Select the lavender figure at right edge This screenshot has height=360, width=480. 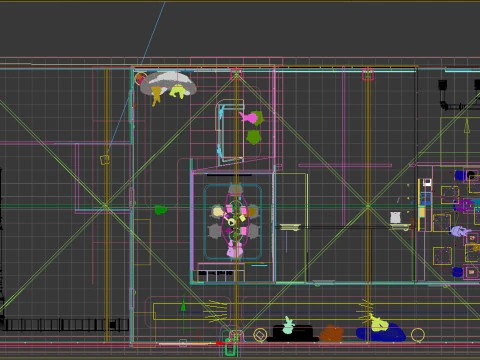coord(460,231)
